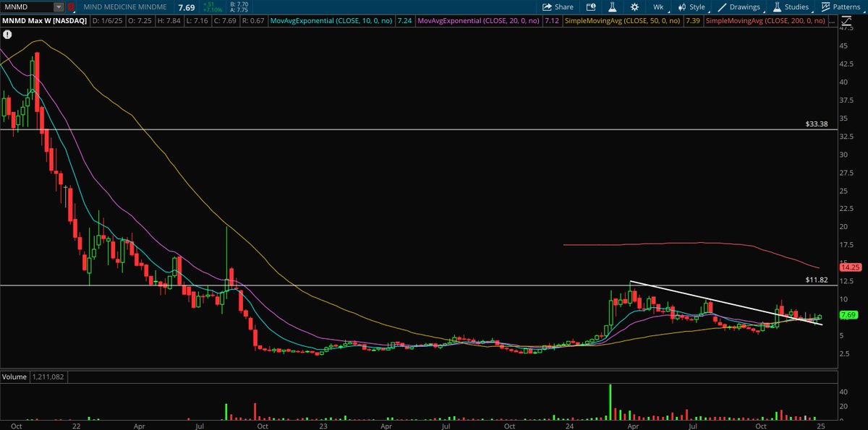Image resolution: width=868 pixels, height=430 pixels.
Task: Click the 7.24 EMA 10 value
Action: [404, 21]
